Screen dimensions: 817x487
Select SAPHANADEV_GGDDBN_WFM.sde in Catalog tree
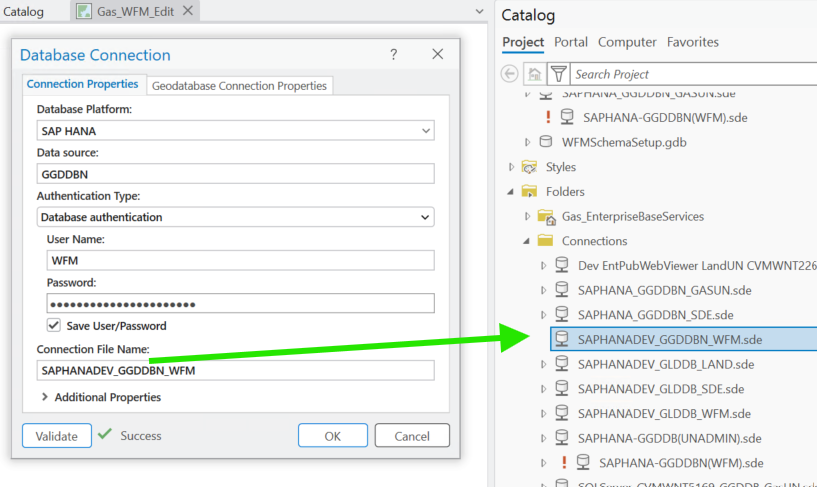[x=684, y=339]
